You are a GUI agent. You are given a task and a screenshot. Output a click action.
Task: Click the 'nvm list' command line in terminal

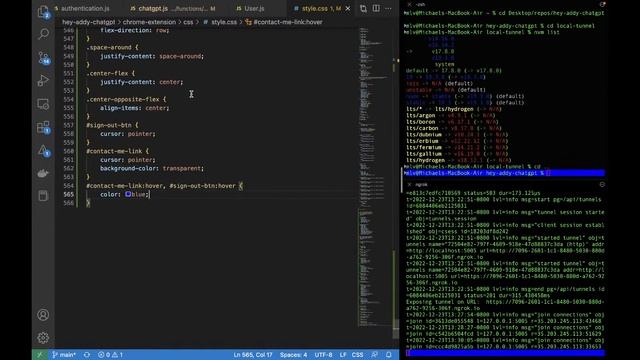482,32
